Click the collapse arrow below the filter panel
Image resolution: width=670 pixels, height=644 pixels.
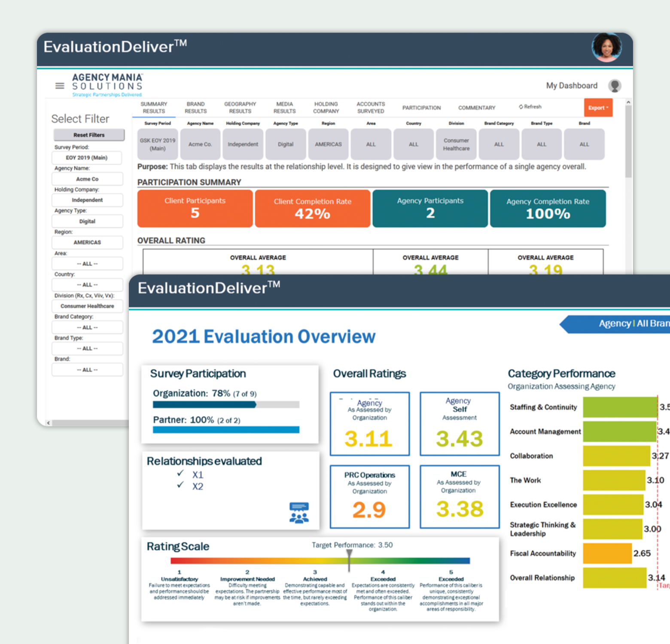click(x=48, y=422)
